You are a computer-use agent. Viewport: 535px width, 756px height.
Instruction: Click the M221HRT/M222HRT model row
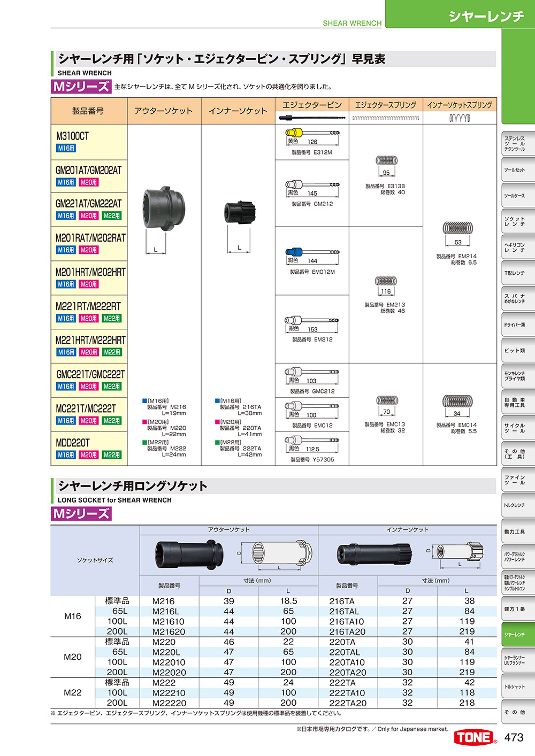[89, 346]
